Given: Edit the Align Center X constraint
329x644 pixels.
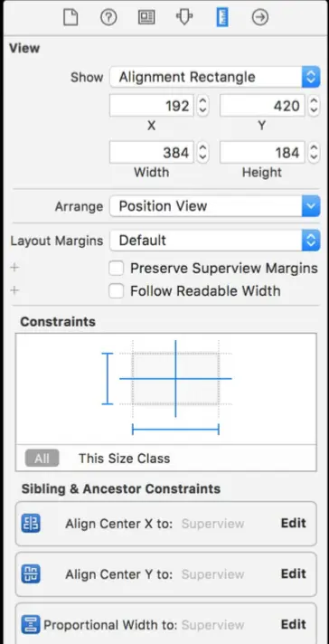Looking at the screenshot, I should [294, 523].
